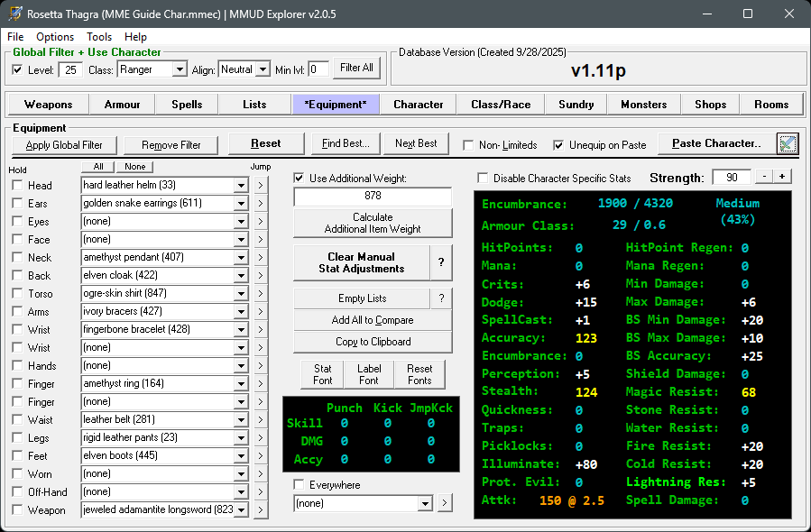This screenshot has height=532, width=811.
Task: Switch to the Monsters tab
Action: pyautogui.click(x=643, y=105)
